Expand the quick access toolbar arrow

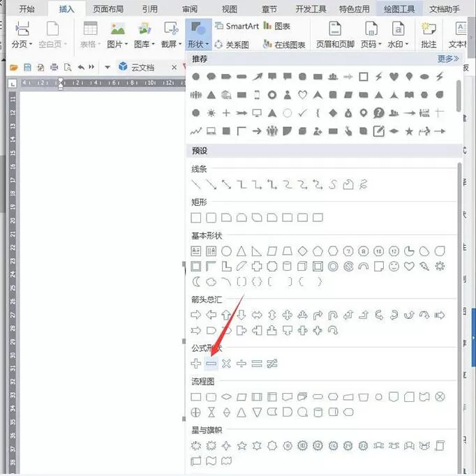[x=107, y=67]
